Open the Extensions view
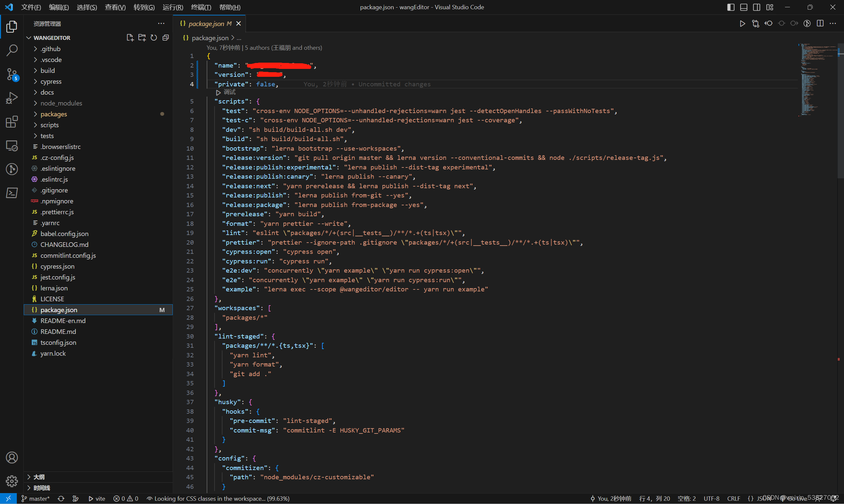Screen dimensions: 844x504 [12, 122]
